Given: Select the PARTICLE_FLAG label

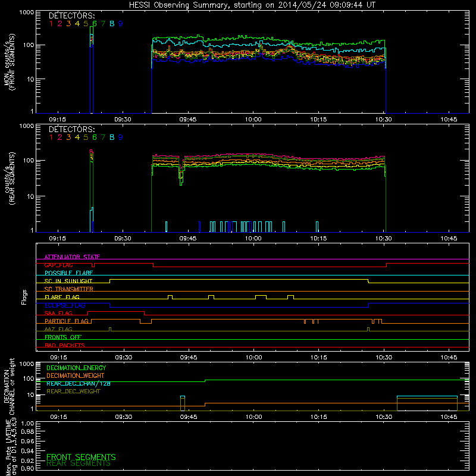Looking at the screenshot, I should [x=67, y=321].
